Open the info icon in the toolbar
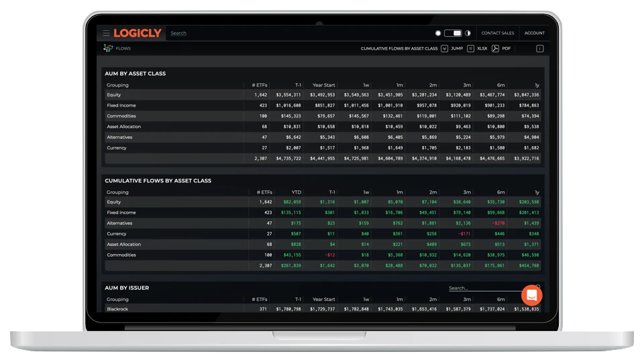 (539, 48)
